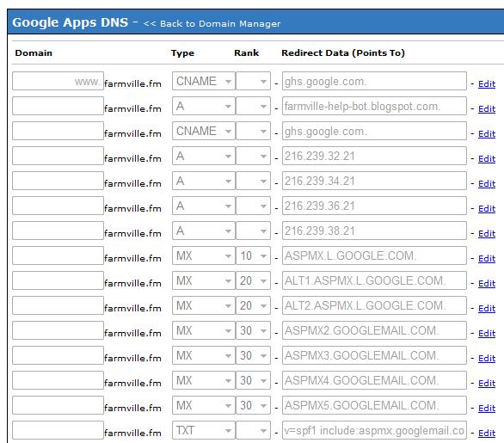Edit the farmville-help-bot.blogspot.com record
Viewport: 504px width, 443px height.
[x=487, y=109]
